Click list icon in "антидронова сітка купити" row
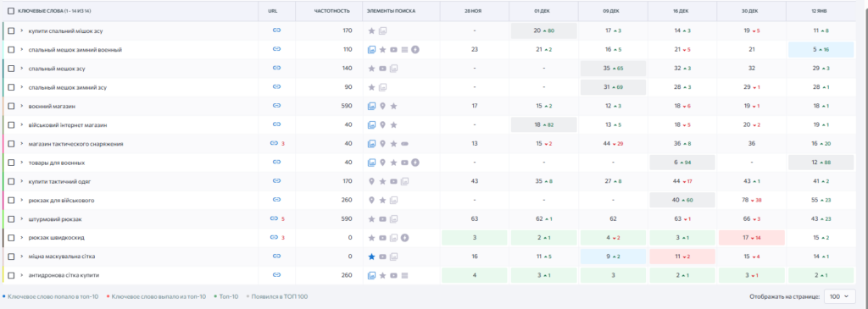868x309 pixels. tap(404, 275)
